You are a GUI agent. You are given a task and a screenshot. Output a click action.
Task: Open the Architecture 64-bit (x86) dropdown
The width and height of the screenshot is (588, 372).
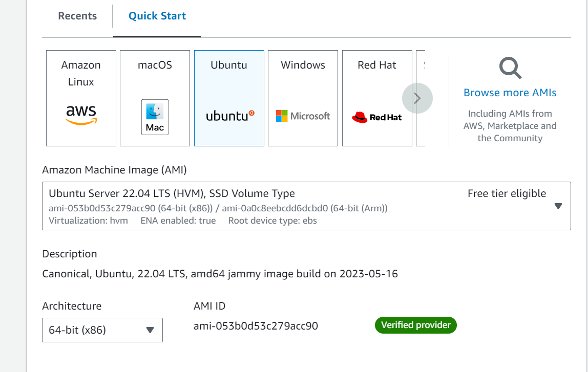click(x=102, y=330)
